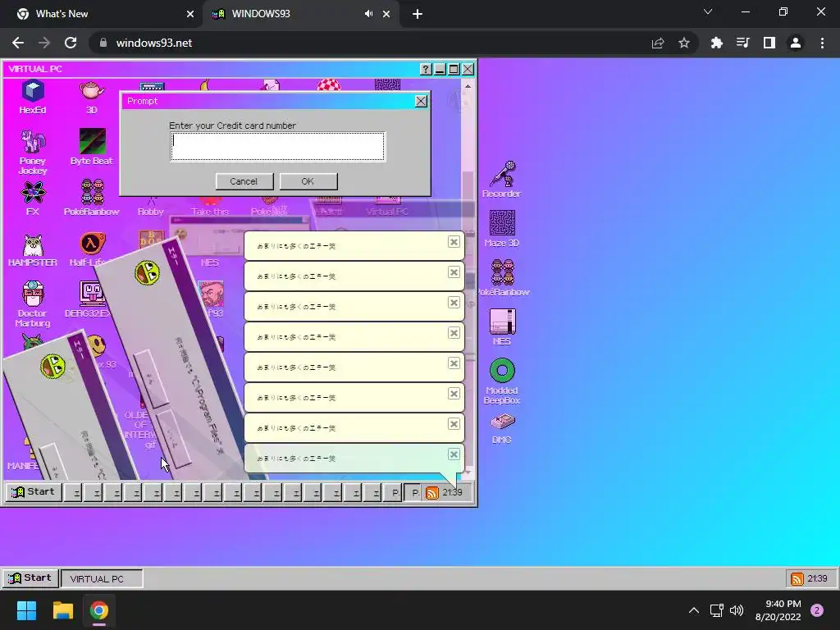Close the Prompt dialog

(x=421, y=101)
